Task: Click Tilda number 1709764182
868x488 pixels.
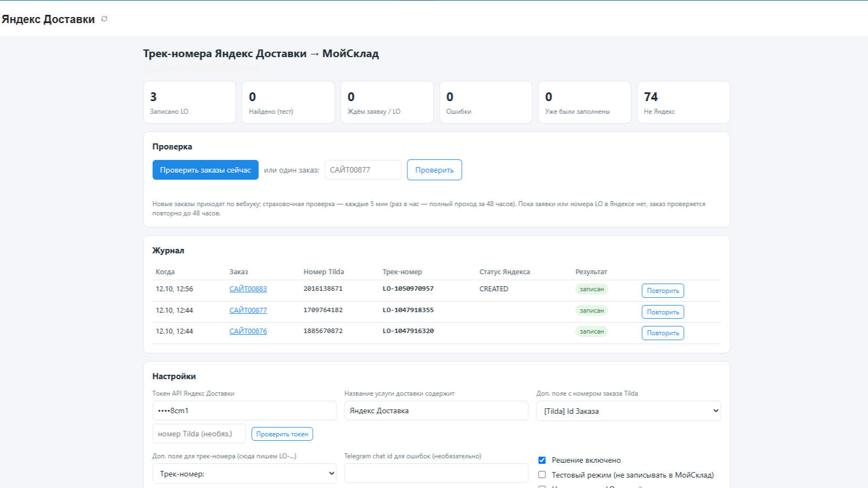Action: (323, 310)
